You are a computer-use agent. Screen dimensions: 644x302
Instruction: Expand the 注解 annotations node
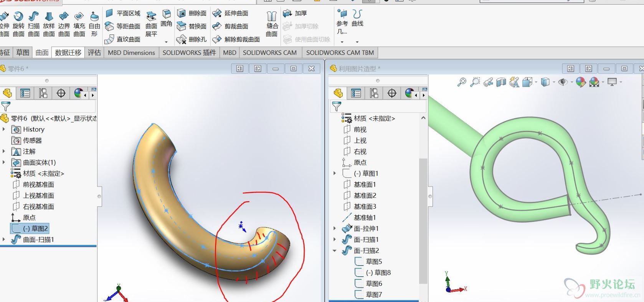coord(4,151)
